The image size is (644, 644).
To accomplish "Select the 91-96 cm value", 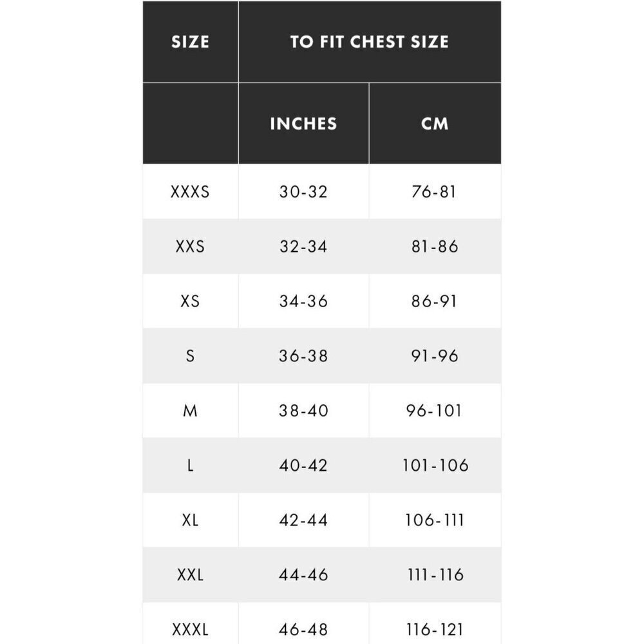I will click(435, 355).
